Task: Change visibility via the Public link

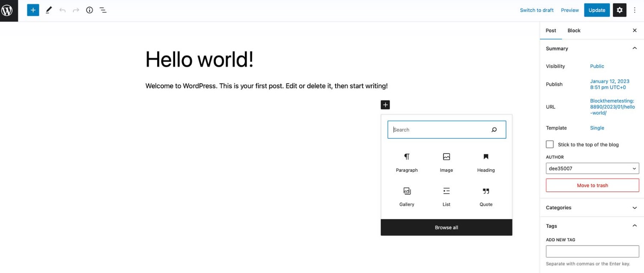Action: (x=597, y=66)
